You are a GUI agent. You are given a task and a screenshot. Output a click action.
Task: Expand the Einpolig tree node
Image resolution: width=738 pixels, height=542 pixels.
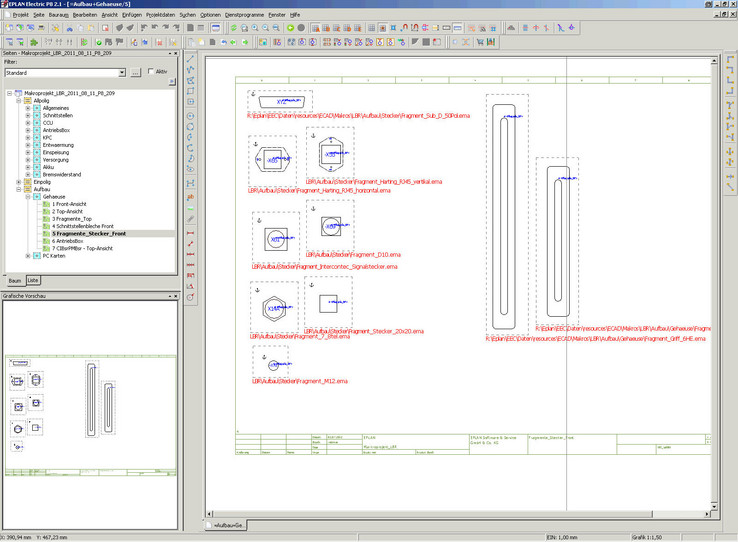coord(19,182)
